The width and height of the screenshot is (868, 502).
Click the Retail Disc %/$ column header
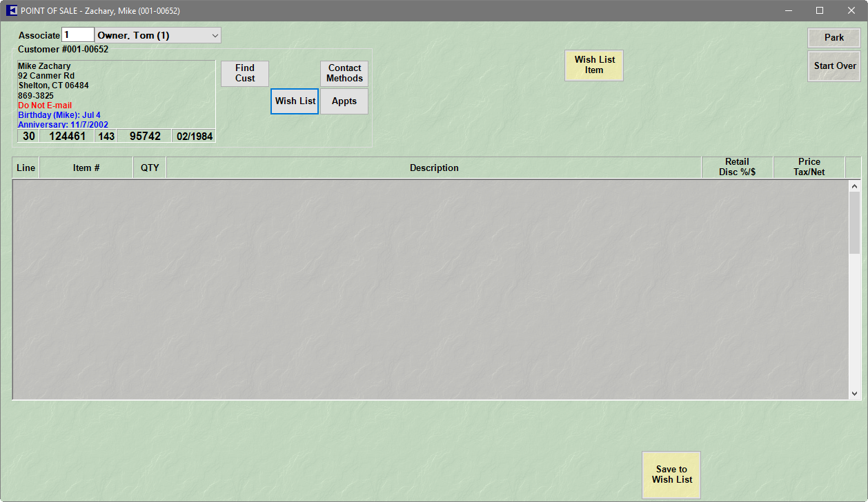pos(737,167)
